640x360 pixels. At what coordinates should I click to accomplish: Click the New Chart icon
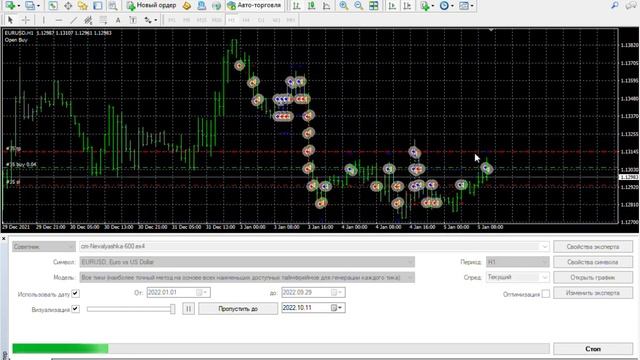coord(11,6)
